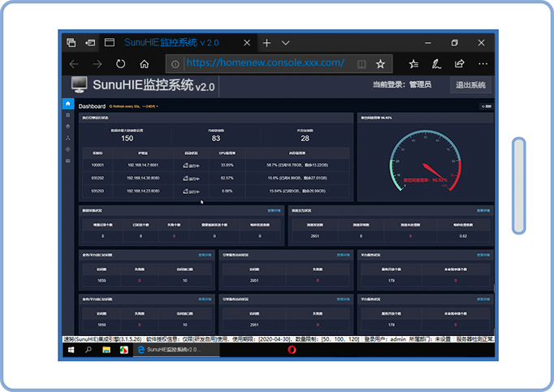Click the home icon in dashboard sidebar

pyautogui.click(x=68, y=104)
